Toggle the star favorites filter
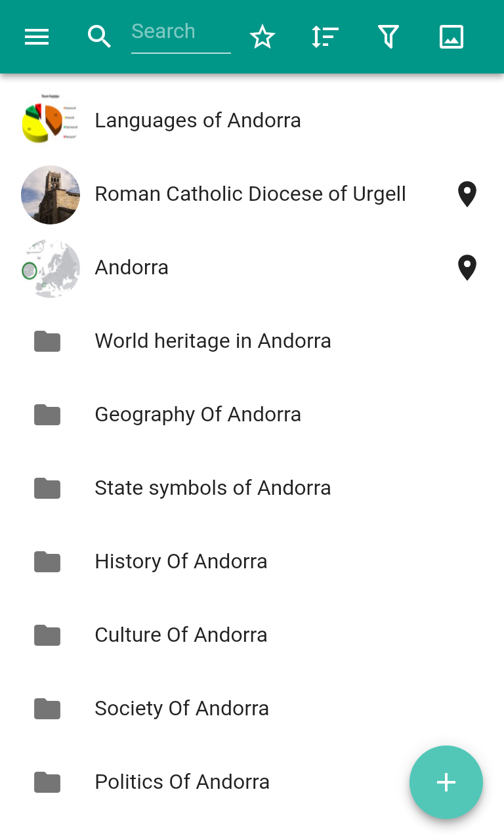 pyautogui.click(x=262, y=37)
